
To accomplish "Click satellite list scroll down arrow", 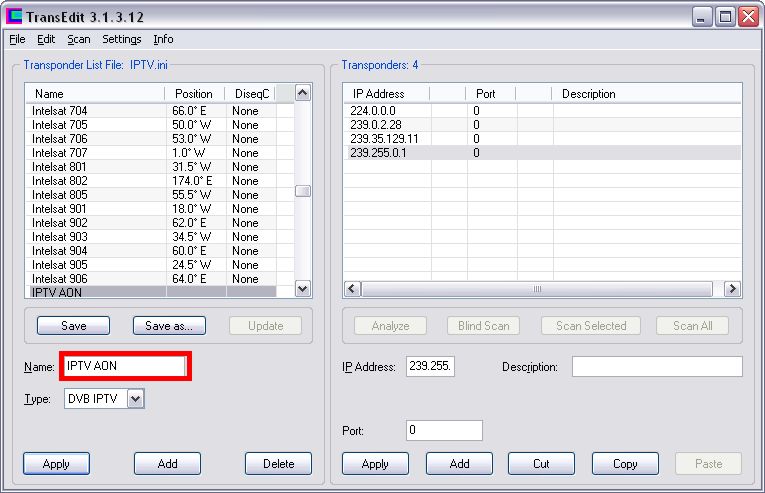I will [302, 288].
